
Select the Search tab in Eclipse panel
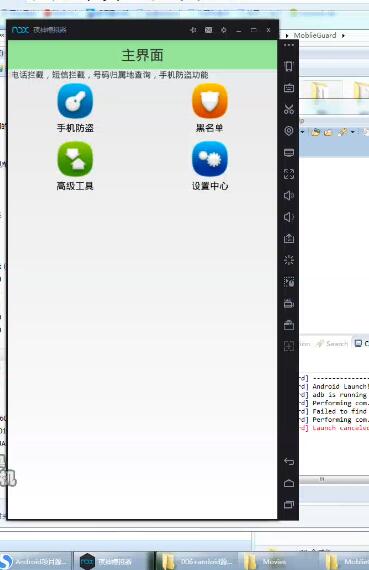coord(333,344)
